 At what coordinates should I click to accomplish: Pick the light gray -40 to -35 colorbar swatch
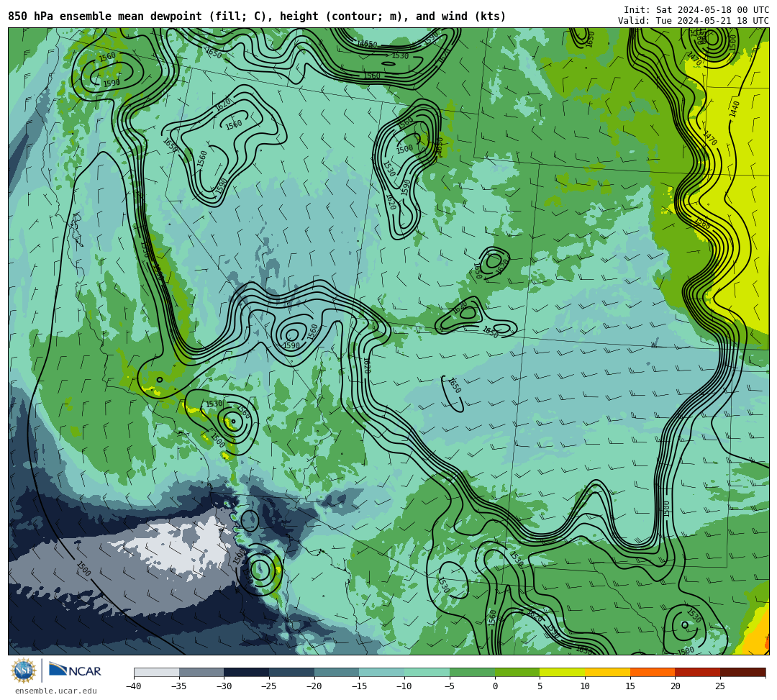tap(157, 672)
